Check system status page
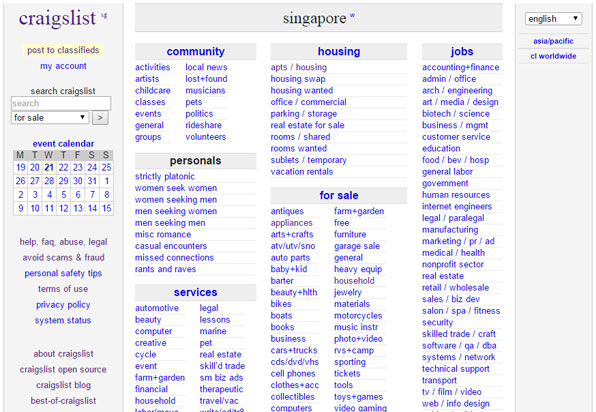This screenshot has height=412, width=596. [63, 320]
